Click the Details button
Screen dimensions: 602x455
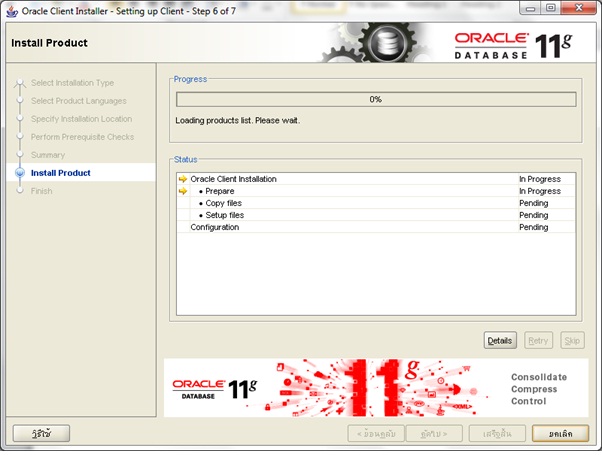(500, 340)
